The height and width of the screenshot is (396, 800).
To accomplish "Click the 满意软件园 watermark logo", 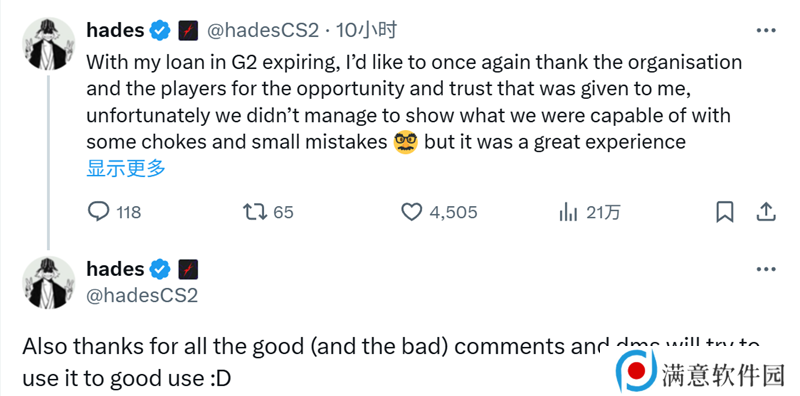I will [x=700, y=370].
